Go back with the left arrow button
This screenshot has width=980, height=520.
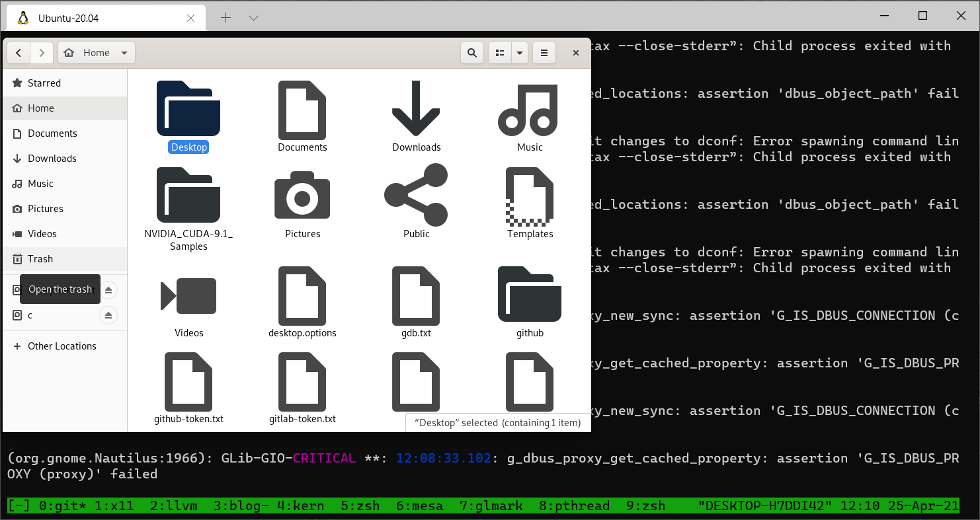pyautogui.click(x=19, y=53)
